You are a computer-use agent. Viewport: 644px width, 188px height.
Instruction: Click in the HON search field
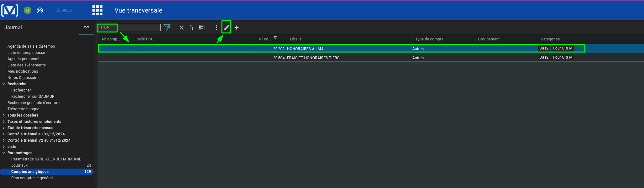[x=129, y=28]
